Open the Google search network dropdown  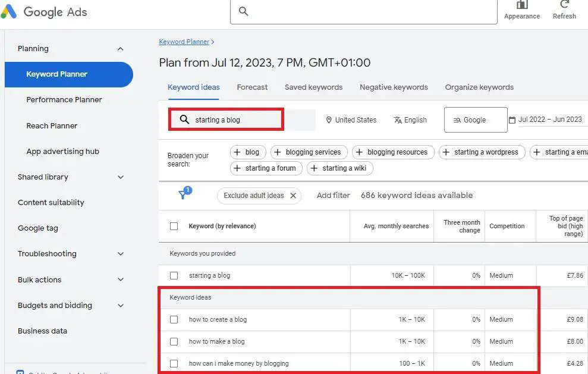pyautogui.click(x=476, y=120)
